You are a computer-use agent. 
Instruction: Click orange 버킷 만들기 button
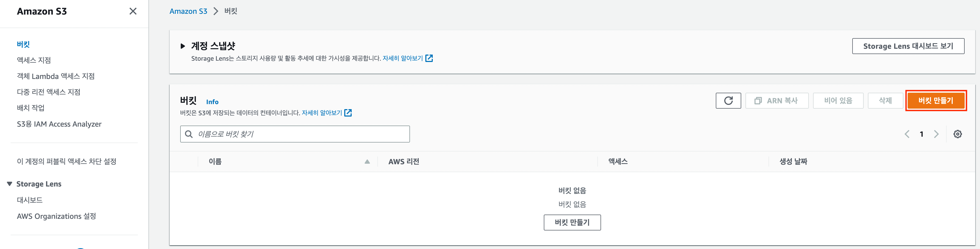pyautogui.click(x=936, y=101)
